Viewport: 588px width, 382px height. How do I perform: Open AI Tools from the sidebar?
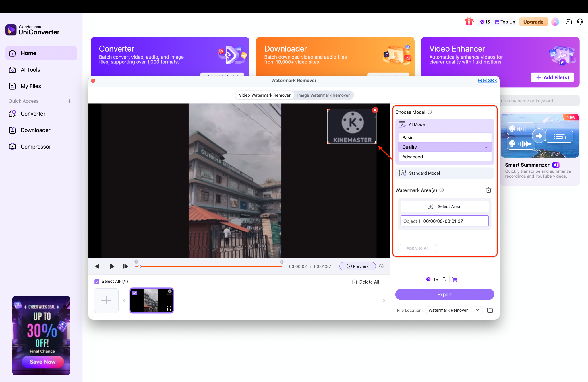pyautogui.click(x=30, y=69)
